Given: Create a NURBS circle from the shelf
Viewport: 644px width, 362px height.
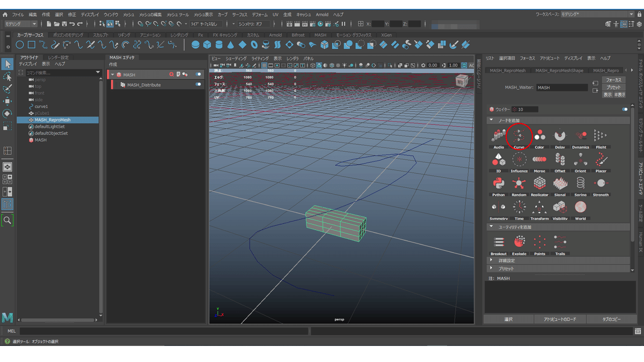Looking at the screenshot, I should [20, 45].
